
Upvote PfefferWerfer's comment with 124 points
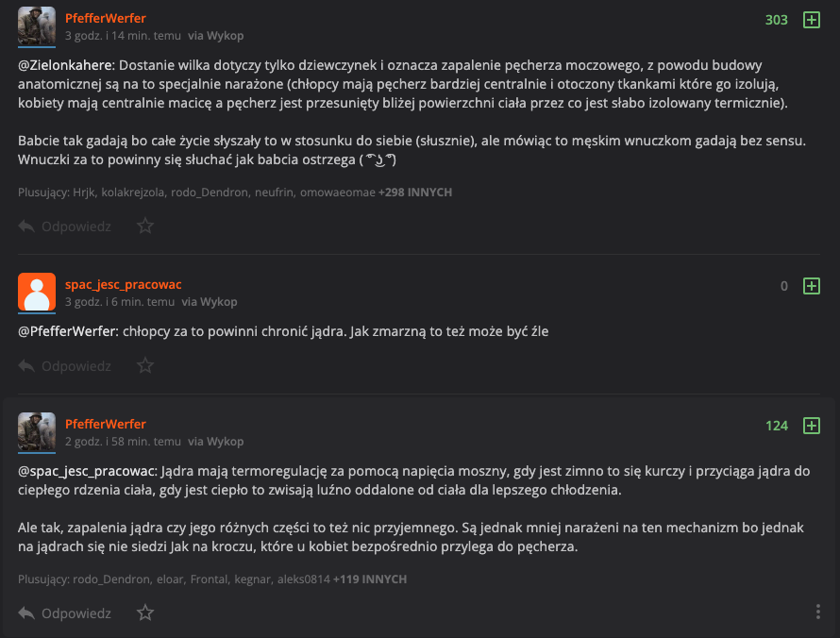tap(811, 426)
